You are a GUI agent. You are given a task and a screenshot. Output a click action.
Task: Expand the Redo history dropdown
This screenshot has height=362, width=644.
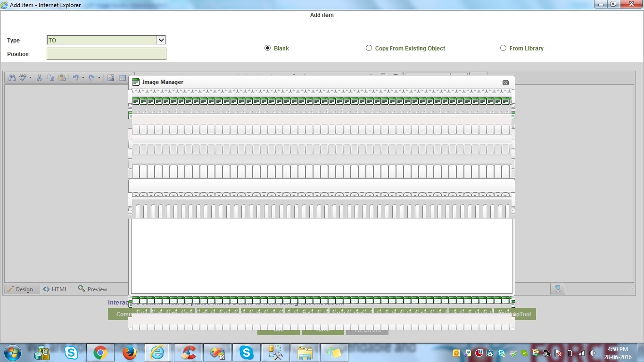(99, 78)
